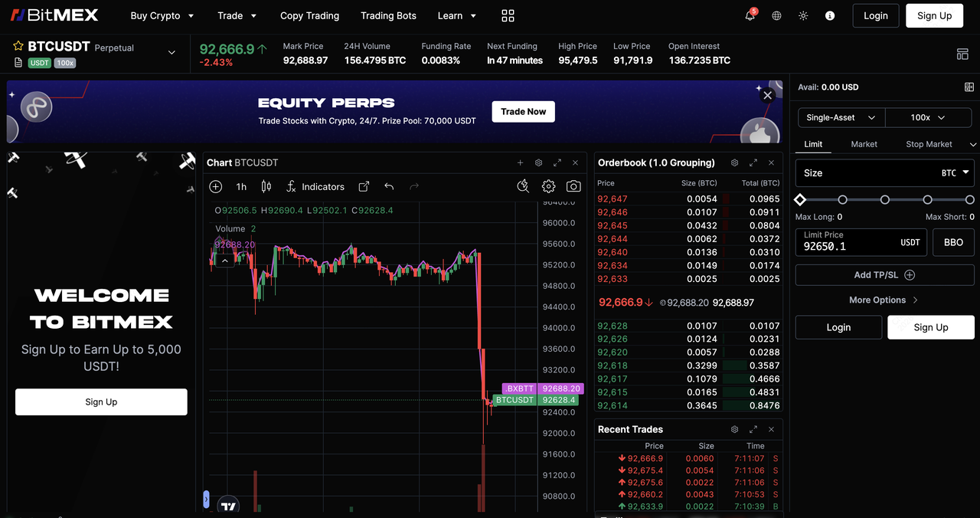Toggle the light/dark theme sun icon
The width and height of the screenshot is (980, 518).
click(803, 16)
